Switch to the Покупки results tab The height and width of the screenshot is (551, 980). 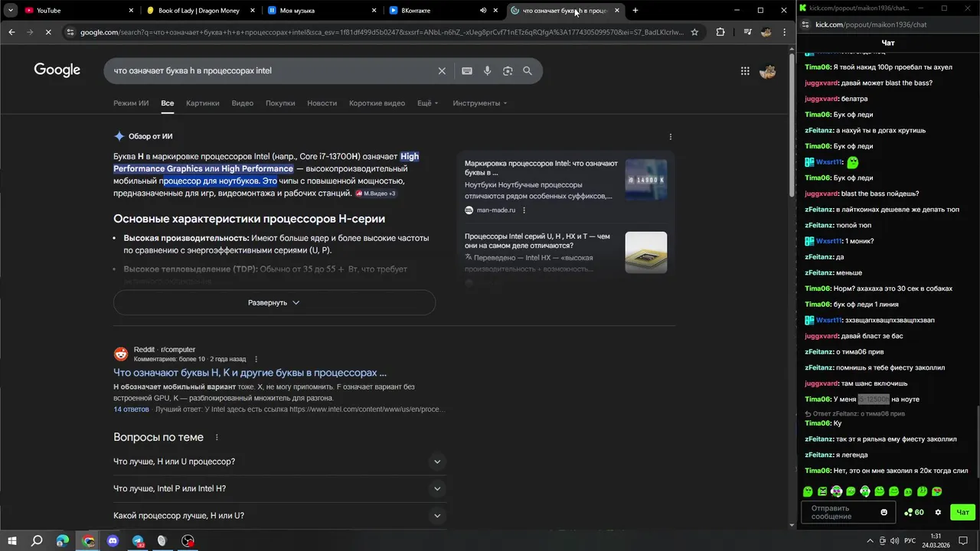280,103
